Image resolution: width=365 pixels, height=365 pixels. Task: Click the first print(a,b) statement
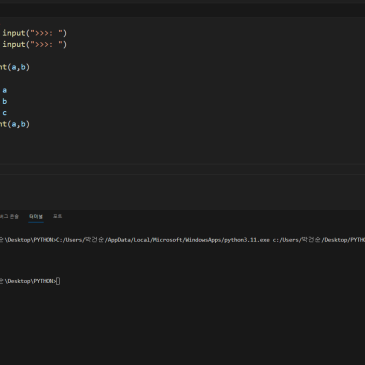tap(15, 67)
